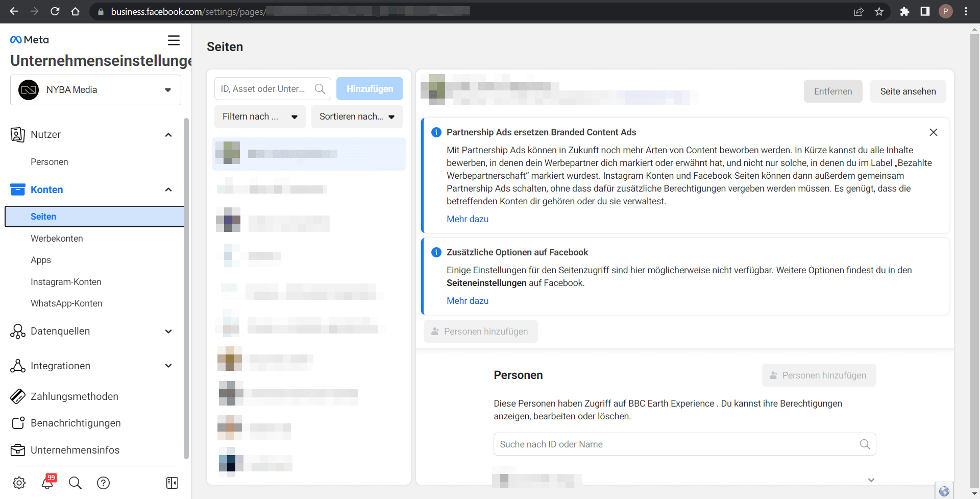The image size is (980, 499).
Task: Click Personen hinzufügen beside Personen heading
Action: point(819,375)
